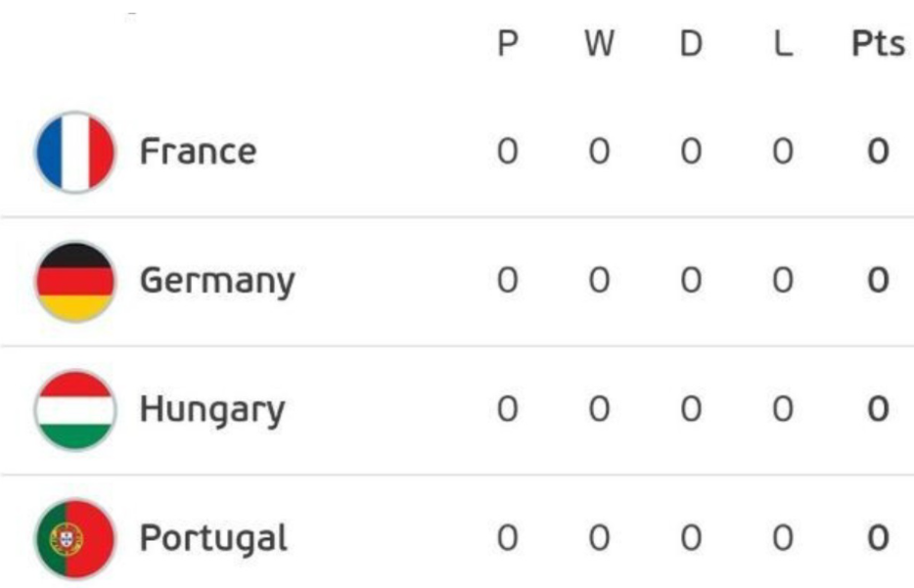Image resolution: width=914 pixels, height=588 pixels.
Task: Click Portugal's losses value
Action: point(782,538)
